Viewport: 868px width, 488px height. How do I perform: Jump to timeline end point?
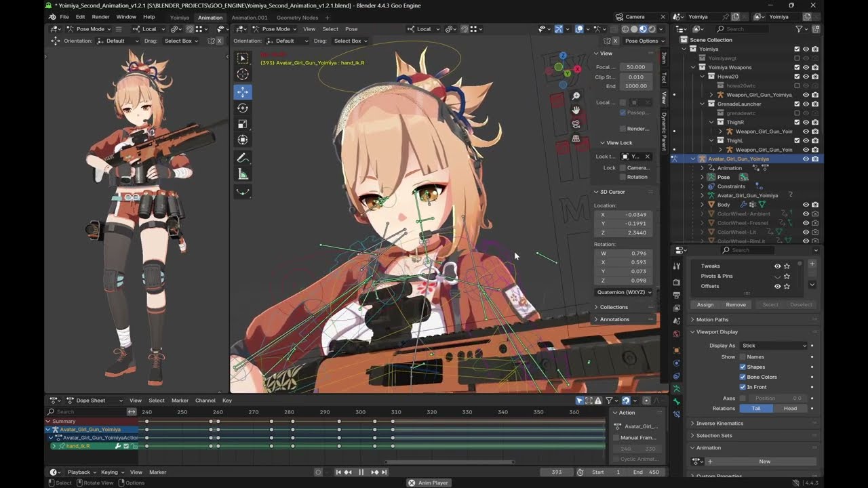tap(384, 472)
